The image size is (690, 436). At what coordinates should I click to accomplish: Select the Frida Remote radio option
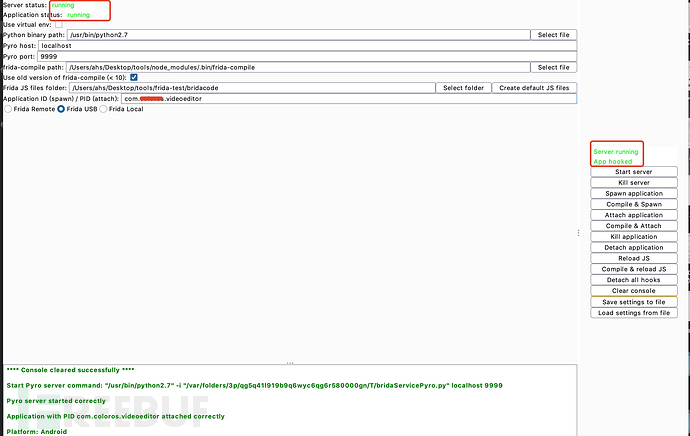(x=9, y=109)
